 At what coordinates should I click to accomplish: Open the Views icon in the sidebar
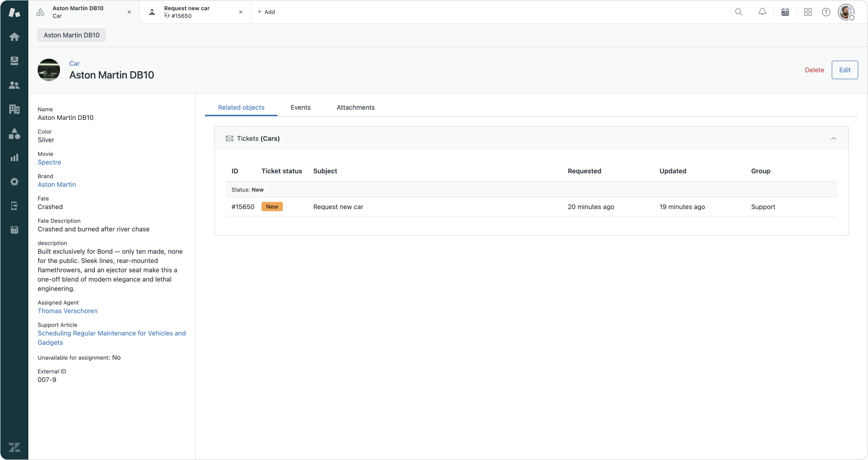[14, 61]
